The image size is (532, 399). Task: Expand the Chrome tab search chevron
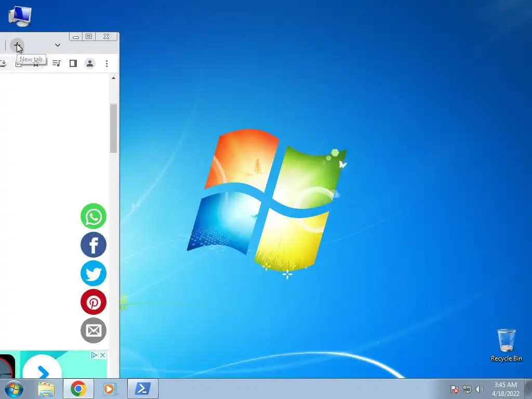(x=58, y=45)
